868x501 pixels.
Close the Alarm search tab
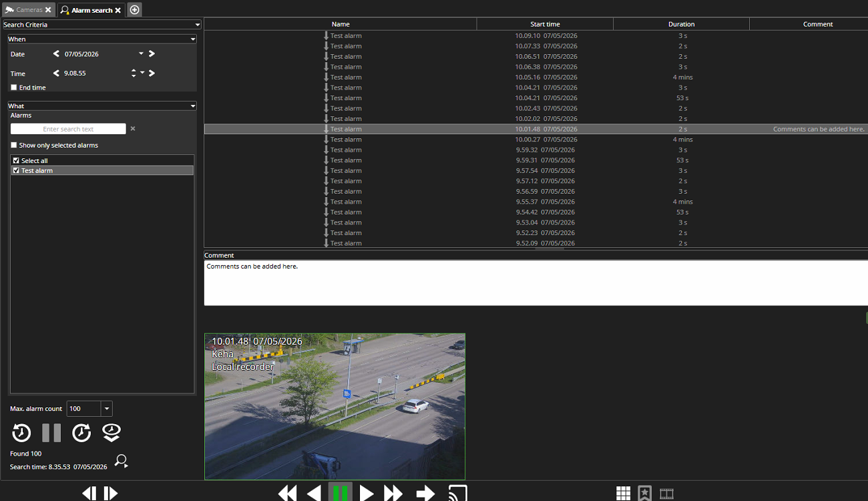tap(118, 10)
